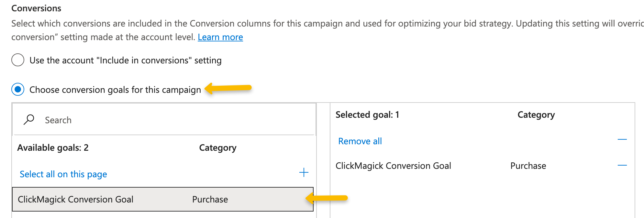Click ClickMagick Conversion Goal in selected goals list
The height and width of the screenshot is (218, 644).
[x=393, y=166]
